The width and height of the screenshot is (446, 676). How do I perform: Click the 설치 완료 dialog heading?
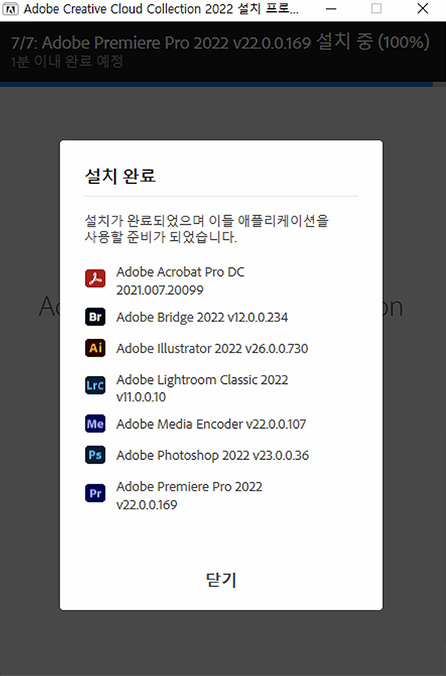pyautogui.click(x=120, y=175)
